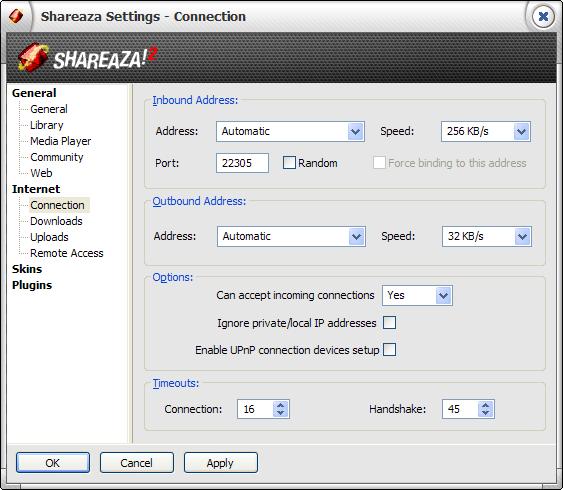This screenshot has height=490, width=563.
Task: Decrease the Handshake timeout with down arrow
Action: point(485,413)
